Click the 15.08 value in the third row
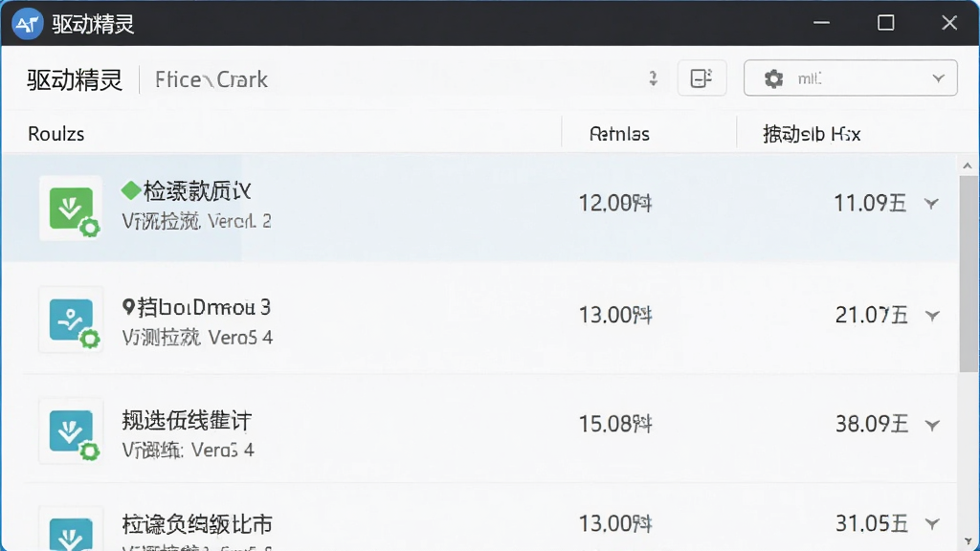This screenshot has width=980, height=551. [615, 424]
